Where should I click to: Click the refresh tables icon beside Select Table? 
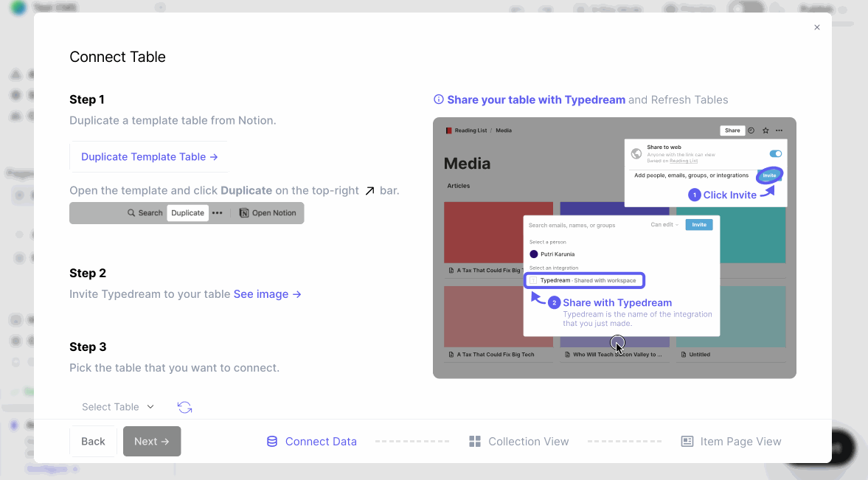pyautogui.click(x=184, y=406)
